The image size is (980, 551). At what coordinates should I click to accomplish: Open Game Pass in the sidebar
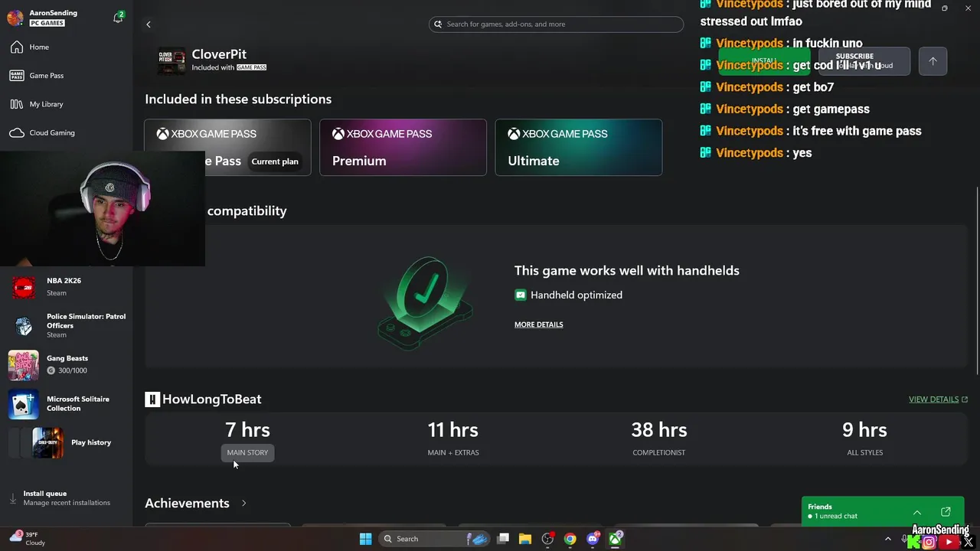pos(47,76)
